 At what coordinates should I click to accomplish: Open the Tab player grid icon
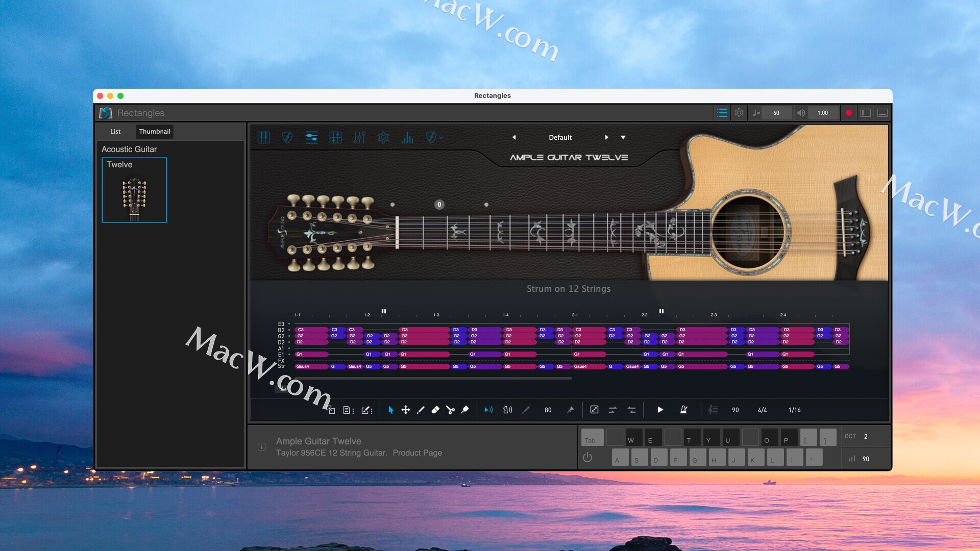tap(335, 137)
